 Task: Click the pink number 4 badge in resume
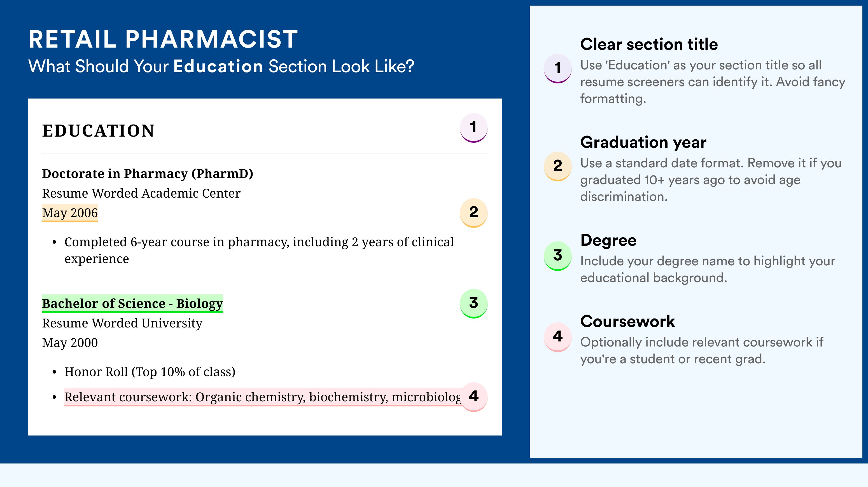coord(473,397)
